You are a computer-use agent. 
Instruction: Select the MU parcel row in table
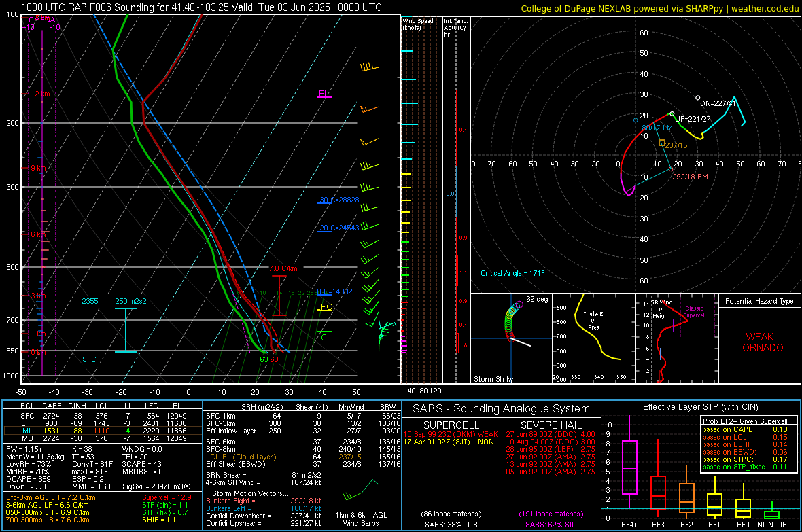tap(103, 438)
